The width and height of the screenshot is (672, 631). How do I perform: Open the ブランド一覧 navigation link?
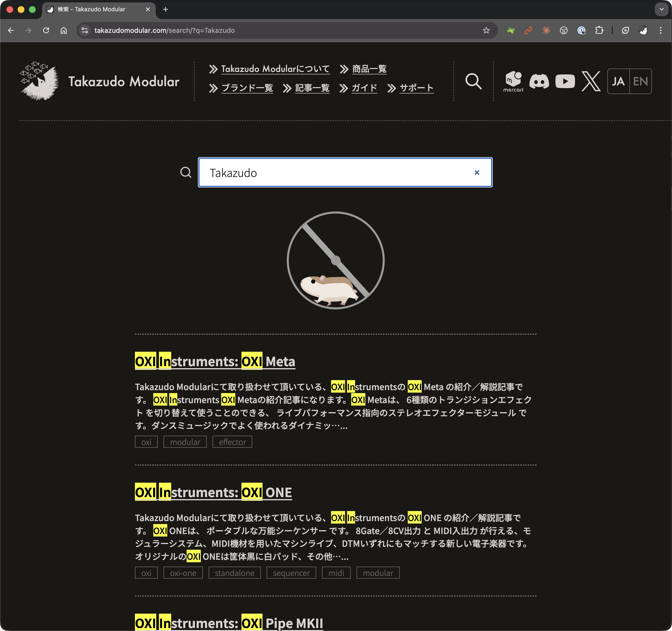point(247,88)
